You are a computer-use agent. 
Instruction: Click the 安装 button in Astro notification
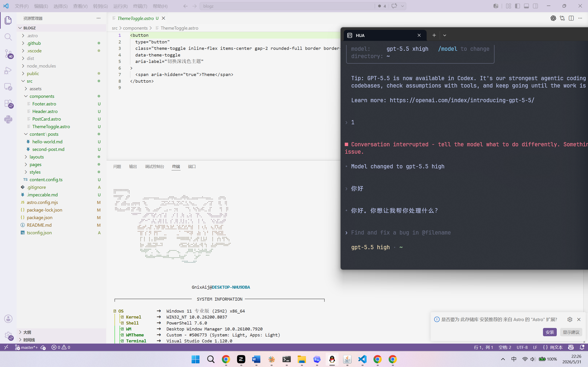(x=550, y=332)
